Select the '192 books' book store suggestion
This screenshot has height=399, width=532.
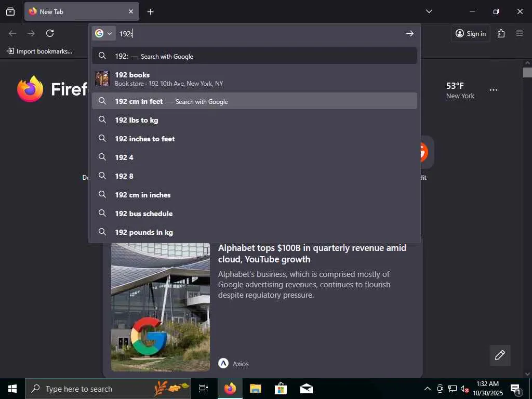[x=255, y=79]
